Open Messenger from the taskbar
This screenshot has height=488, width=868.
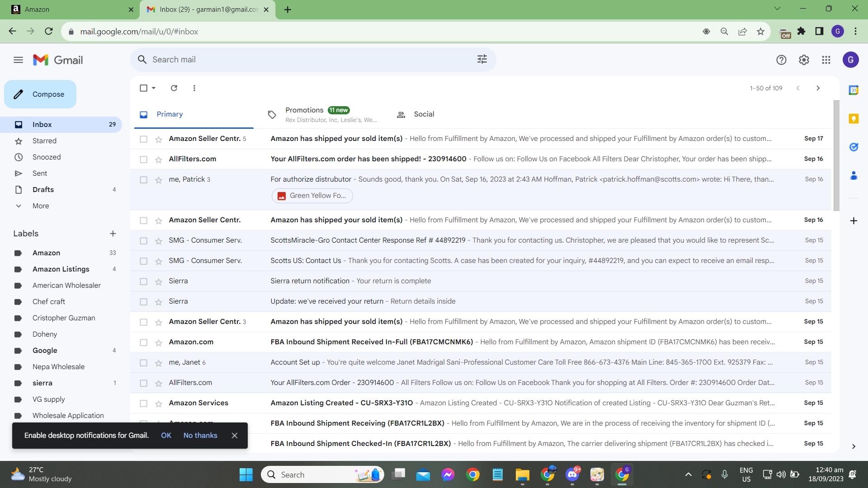click(448, 474)
